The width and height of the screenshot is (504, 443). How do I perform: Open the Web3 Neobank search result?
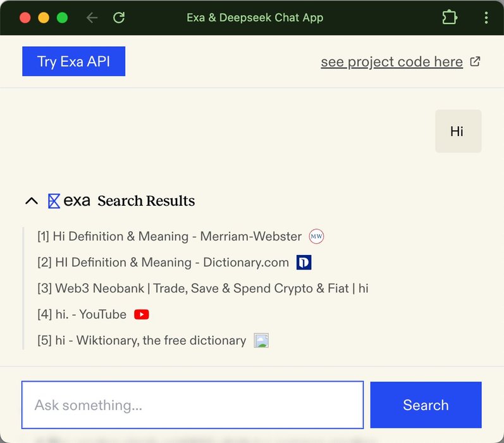point(202,289)
